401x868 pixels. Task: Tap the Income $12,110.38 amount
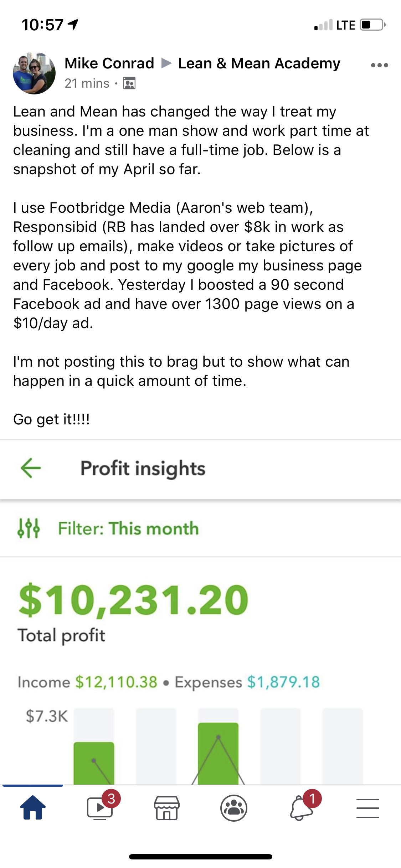point(116,682)
